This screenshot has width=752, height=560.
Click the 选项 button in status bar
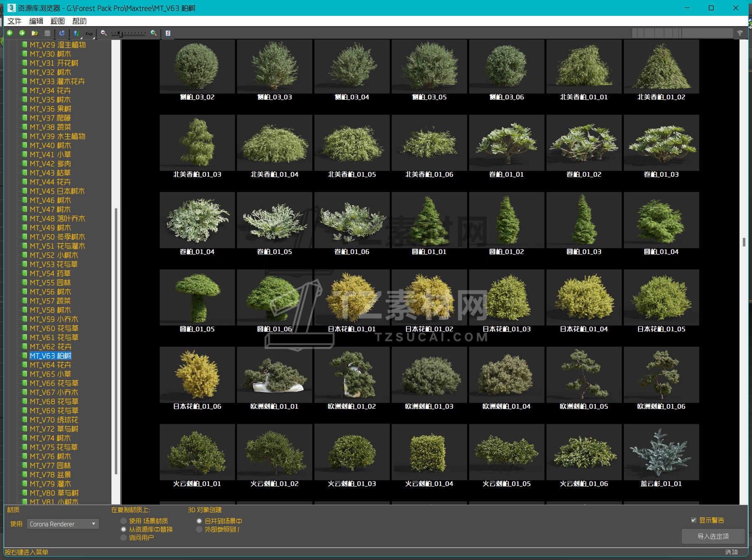[731, 552]
